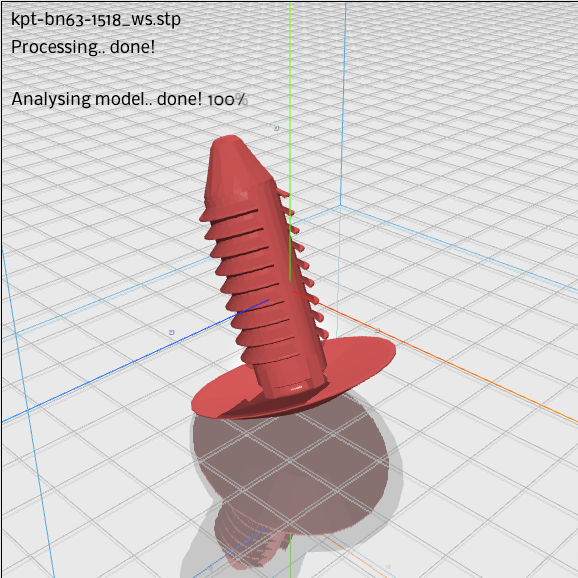578x578 pixels.
Task: Click the light-blue bounding box corner
Action: pyautogui.click(x=340, y=206)
